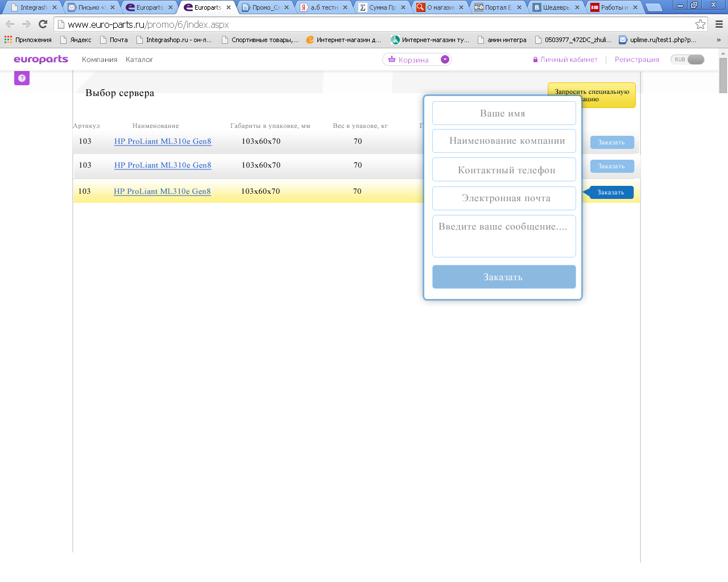This screenshot has height=582, width=728.
Task: Click the lock icon beside Личный кабинет
Action: click(535, 60)
